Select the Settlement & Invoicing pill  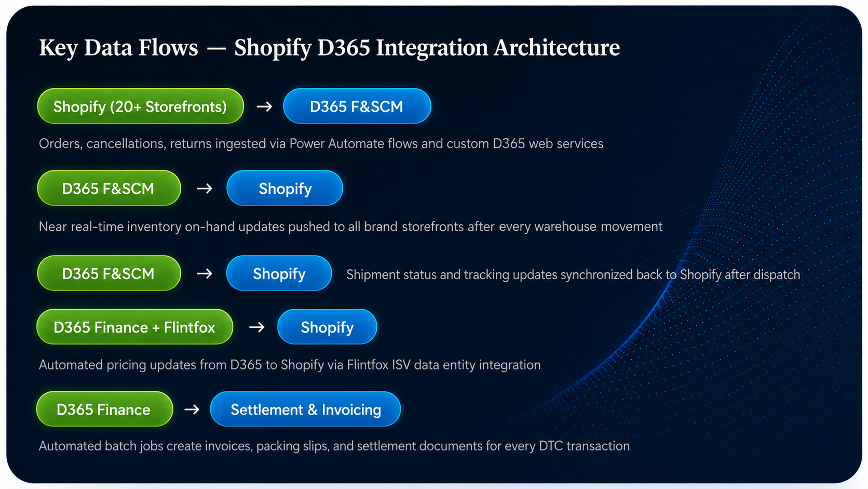pyautogui.click(x=306, y=409)
